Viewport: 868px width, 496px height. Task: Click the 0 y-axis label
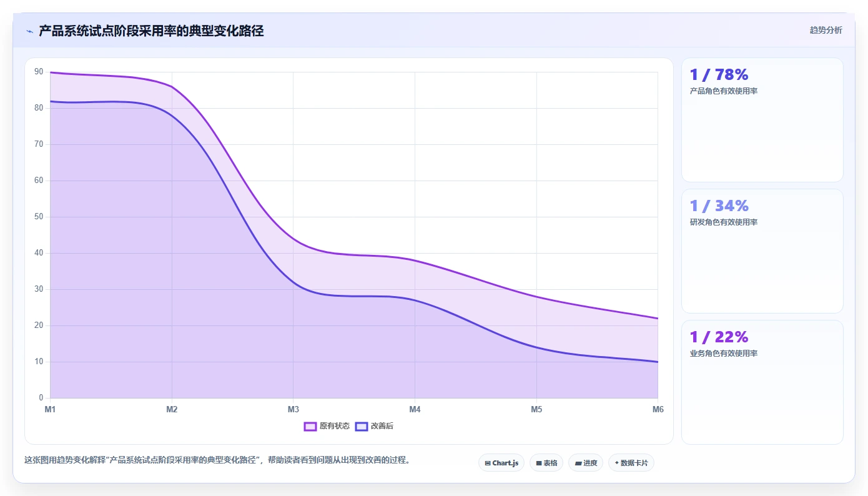coord(41,398)
